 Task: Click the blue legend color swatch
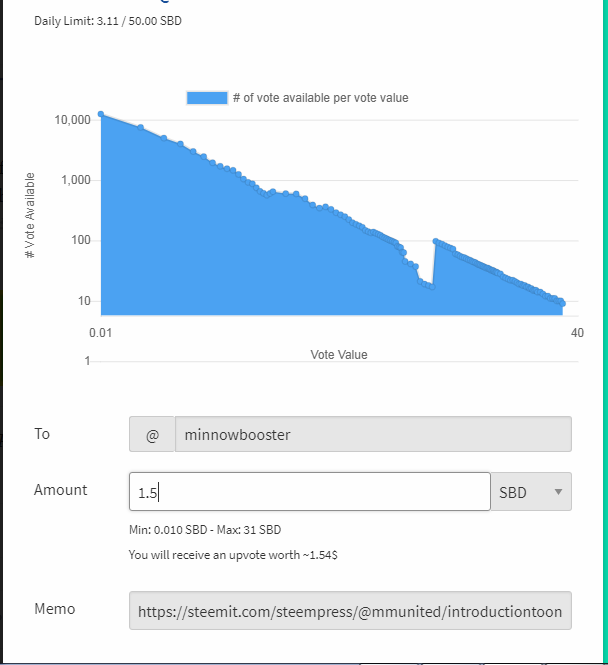(x=207, y=98)
